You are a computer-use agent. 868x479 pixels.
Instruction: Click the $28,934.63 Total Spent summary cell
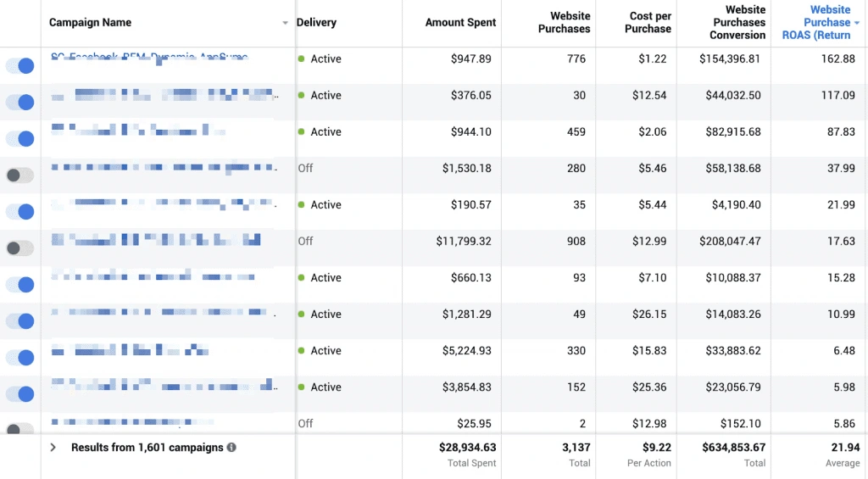point(467,448)
